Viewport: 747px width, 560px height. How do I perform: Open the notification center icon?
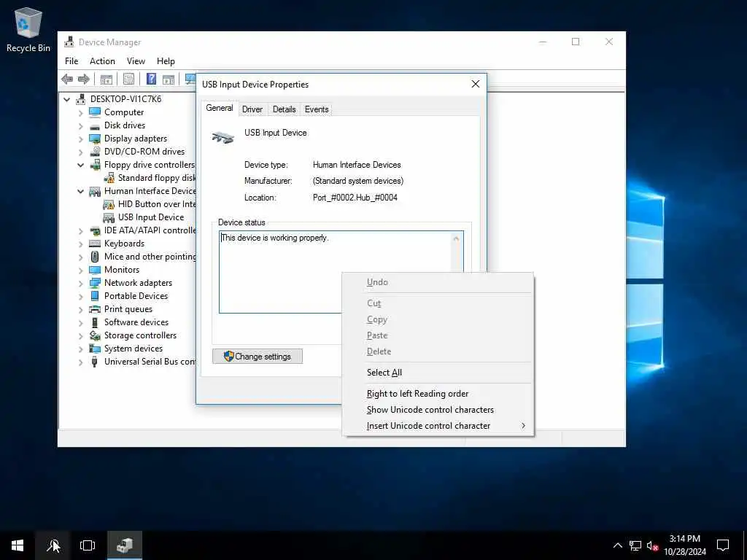[x=723, y=545]
